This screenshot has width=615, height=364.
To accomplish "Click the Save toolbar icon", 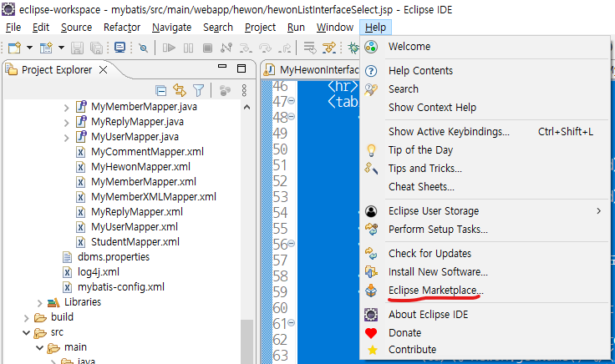I will [x=77, y=48].
